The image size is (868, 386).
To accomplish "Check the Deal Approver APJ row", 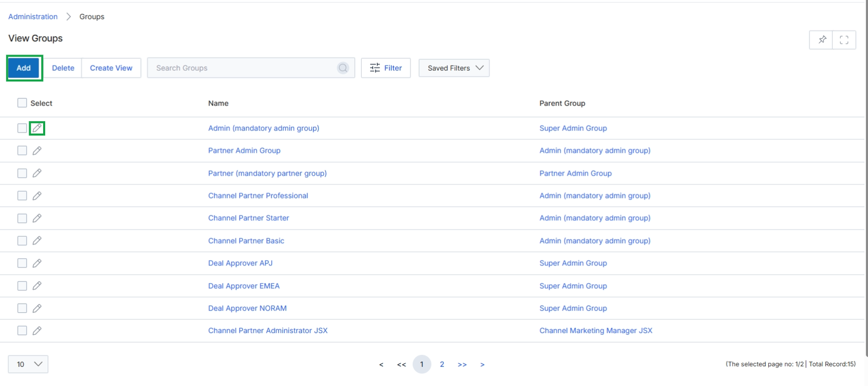I will click(x=22, y=263).
